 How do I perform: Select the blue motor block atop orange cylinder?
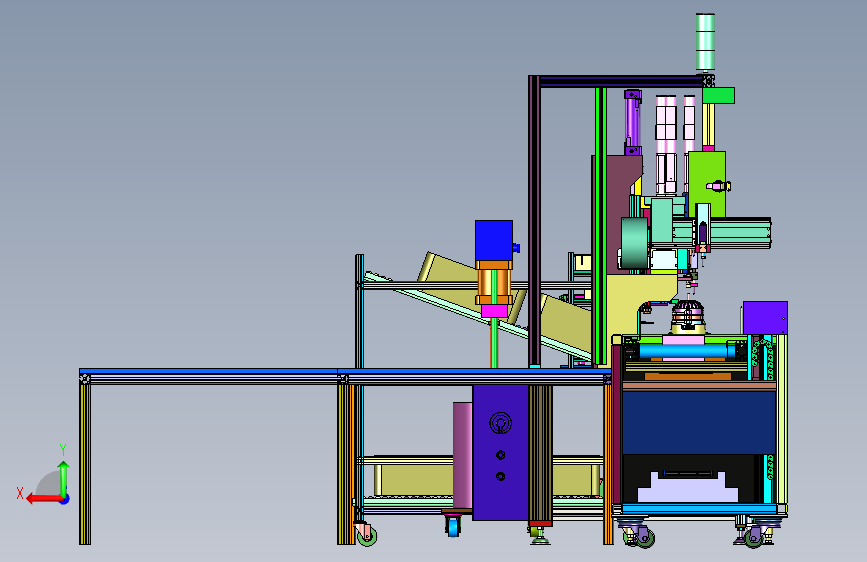(x=494, y=241)
